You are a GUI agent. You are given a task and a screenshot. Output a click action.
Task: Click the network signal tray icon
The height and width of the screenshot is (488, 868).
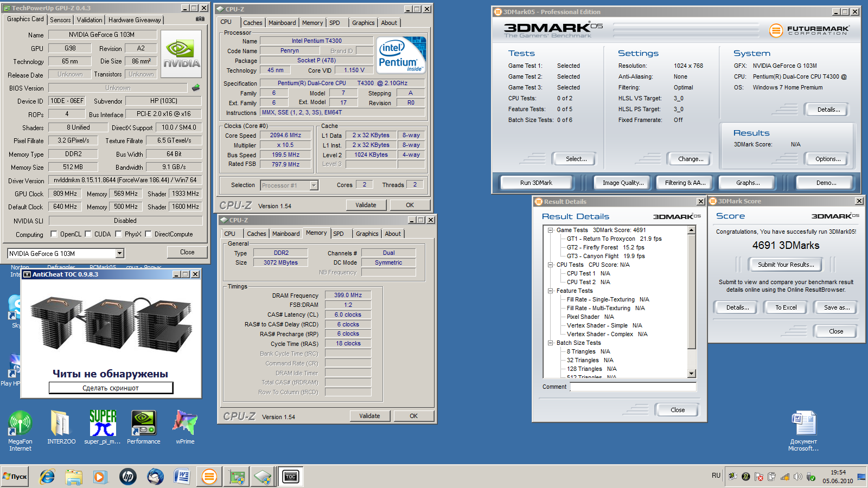coord(784,477)
